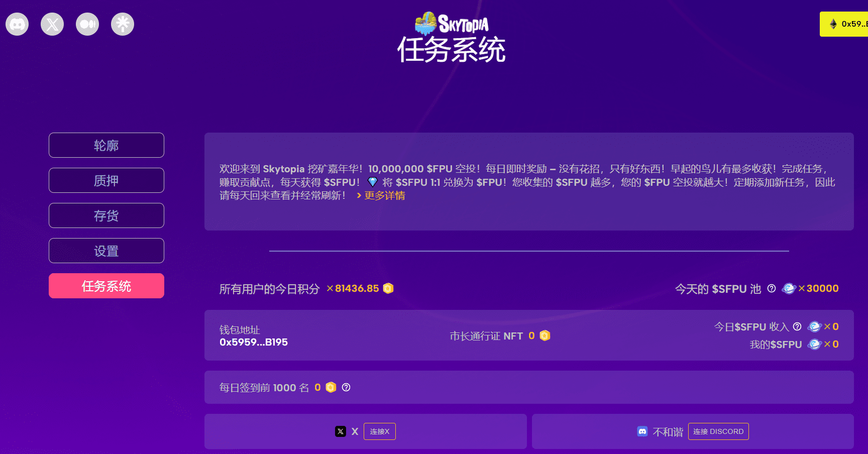Open the yellow wallet address button
This screenshot has height=454, width=868.
(846, 24)
